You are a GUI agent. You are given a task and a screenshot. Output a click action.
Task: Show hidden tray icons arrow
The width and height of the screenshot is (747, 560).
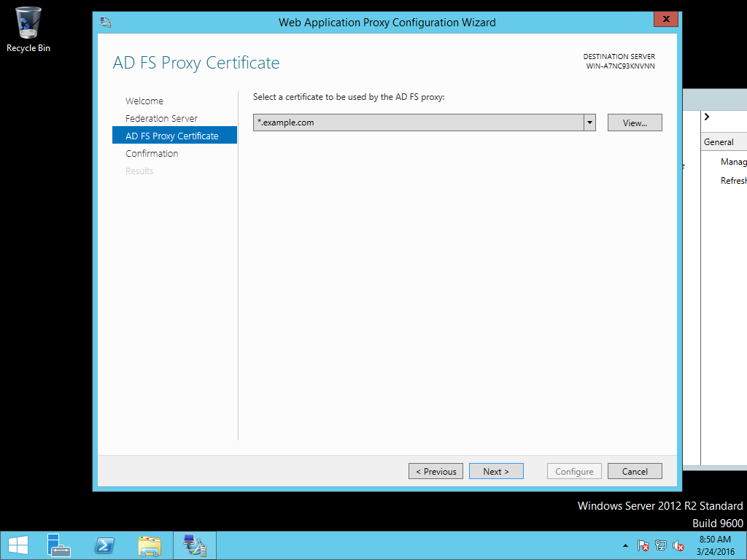(x=625, y=545)
